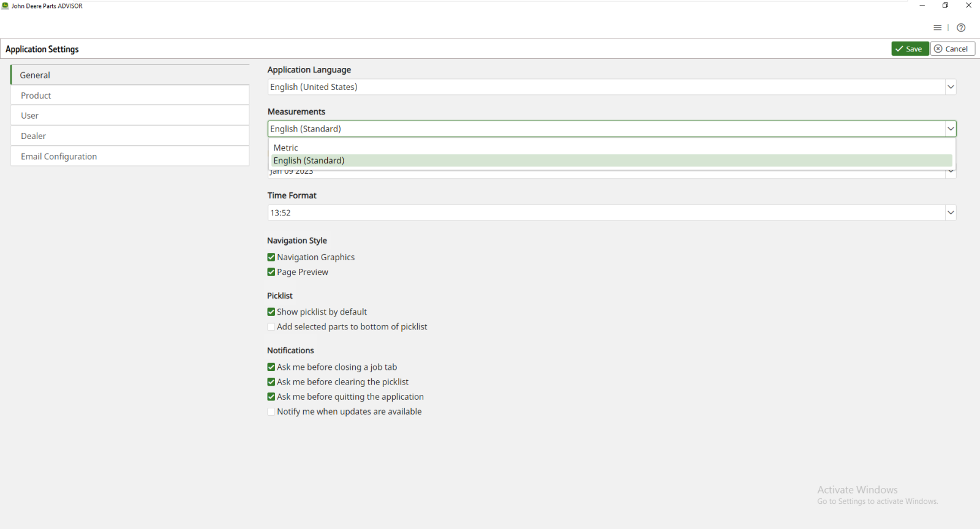980x529 pixels.
Task: Enable Notify me when updates are available
Action: click(x=271, y=411)
